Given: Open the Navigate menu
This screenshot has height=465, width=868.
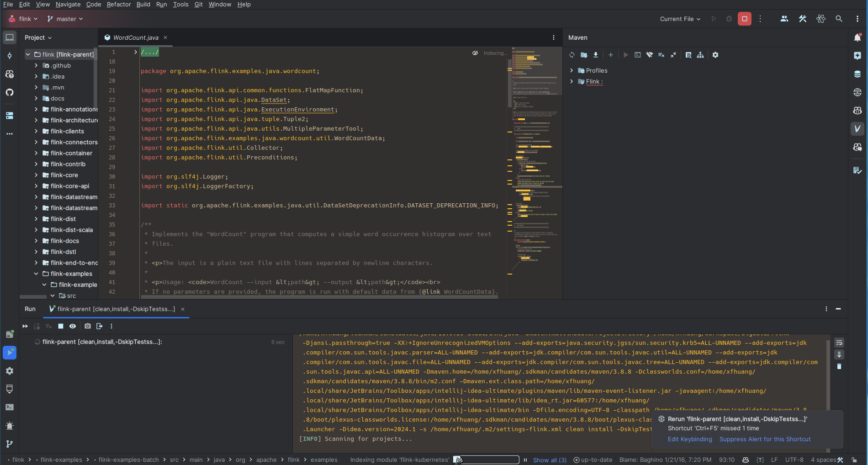Looking at the screenshot, I should [68, 4].
